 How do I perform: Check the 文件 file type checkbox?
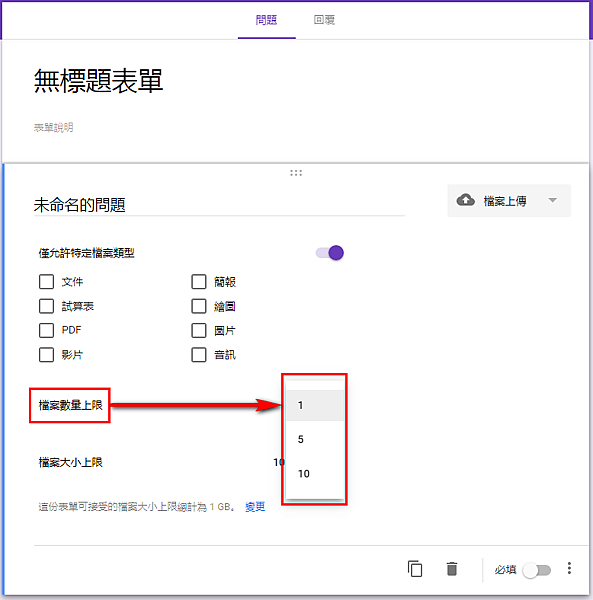point(46,282)
